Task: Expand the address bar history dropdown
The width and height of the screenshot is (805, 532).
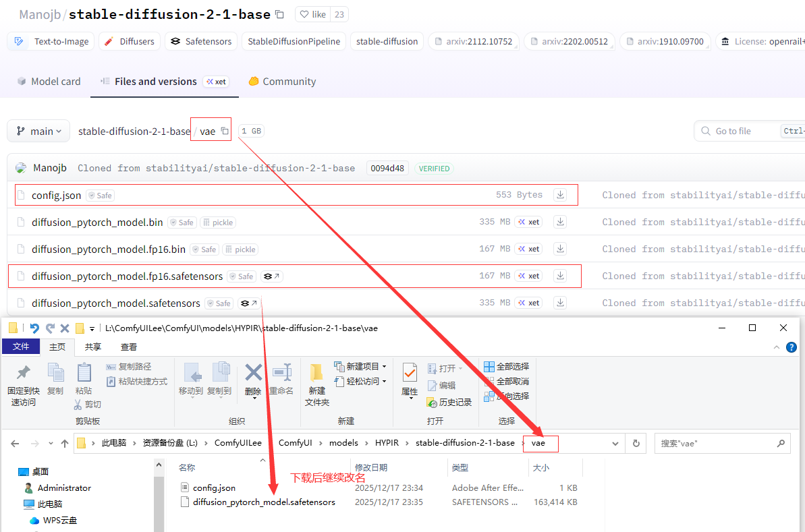Action: point(615,443)
